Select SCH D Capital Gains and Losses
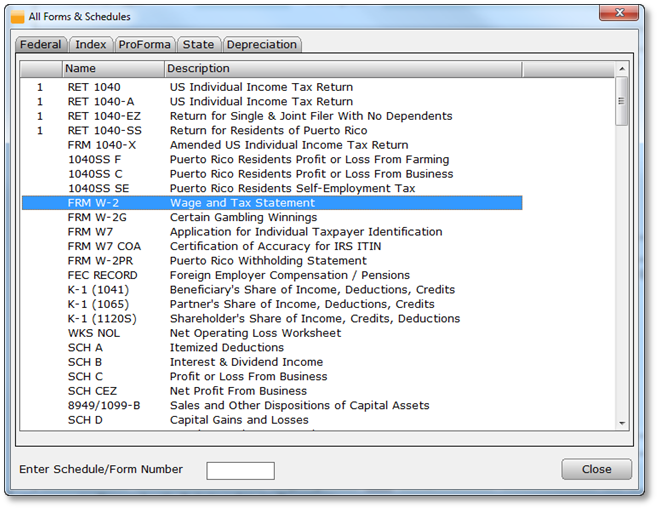Viewport: 658px width, 509px height. click(x=270, y=420)
